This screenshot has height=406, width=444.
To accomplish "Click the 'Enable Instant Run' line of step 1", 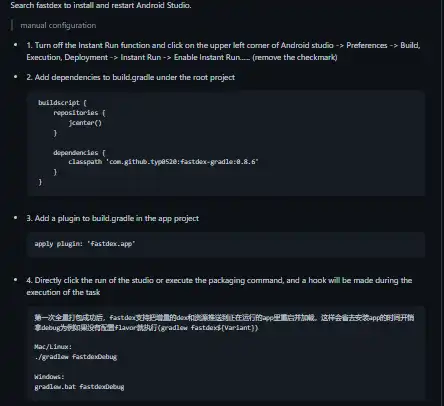I will [182, 57].
